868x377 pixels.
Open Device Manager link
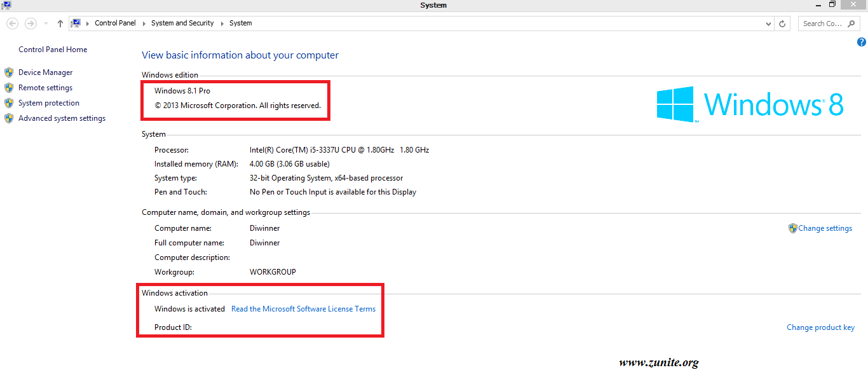point(45,72)
